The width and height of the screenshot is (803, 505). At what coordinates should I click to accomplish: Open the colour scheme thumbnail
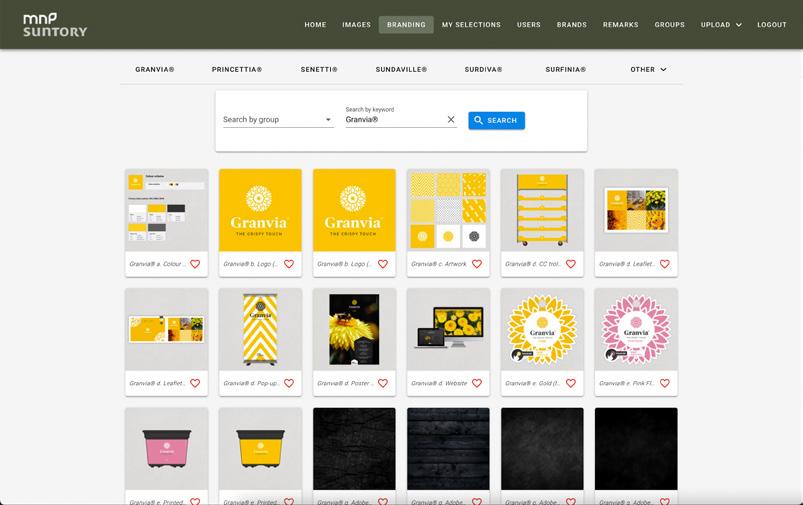pos(166,210)
